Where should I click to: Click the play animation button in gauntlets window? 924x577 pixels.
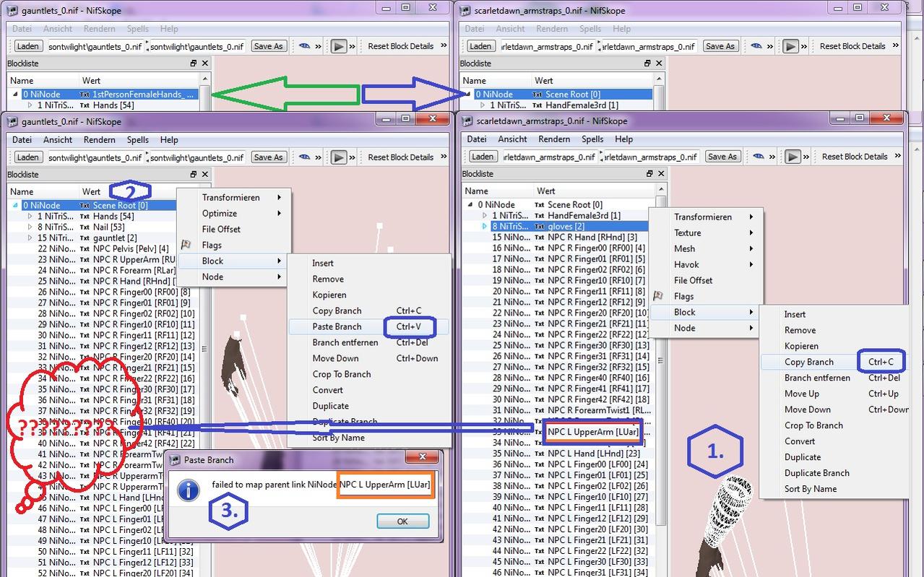coord(338,157)
